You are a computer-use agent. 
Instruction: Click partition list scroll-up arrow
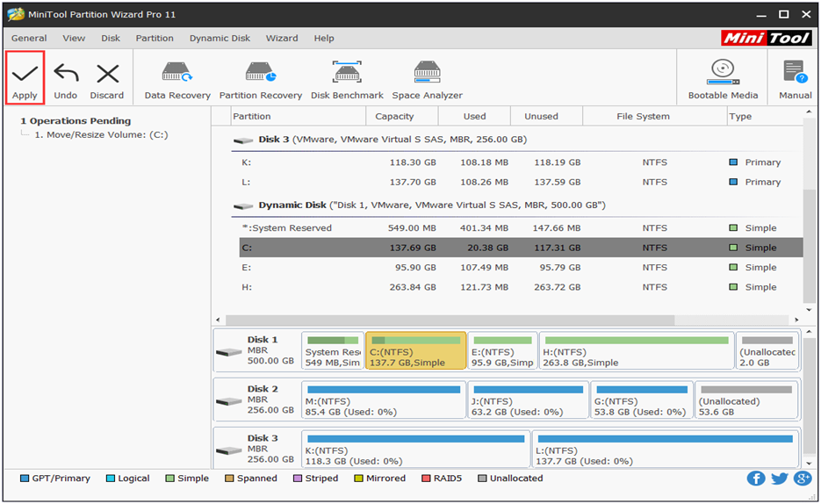click(809, 112)
